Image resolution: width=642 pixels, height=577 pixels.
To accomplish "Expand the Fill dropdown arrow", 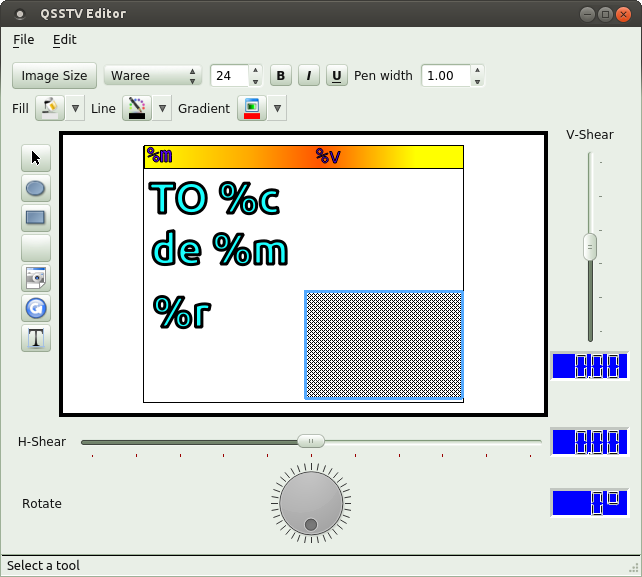I will click(x=76, y=108).
